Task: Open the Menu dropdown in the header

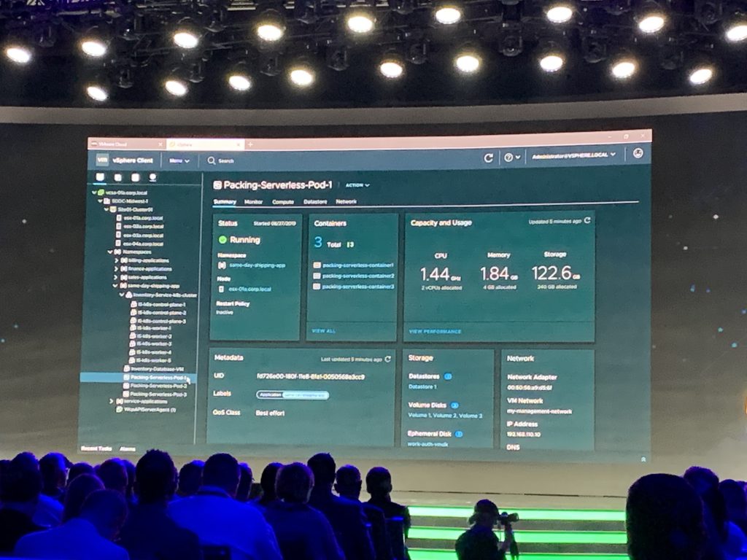Action: pyautogui.click(x=179, y=161)
